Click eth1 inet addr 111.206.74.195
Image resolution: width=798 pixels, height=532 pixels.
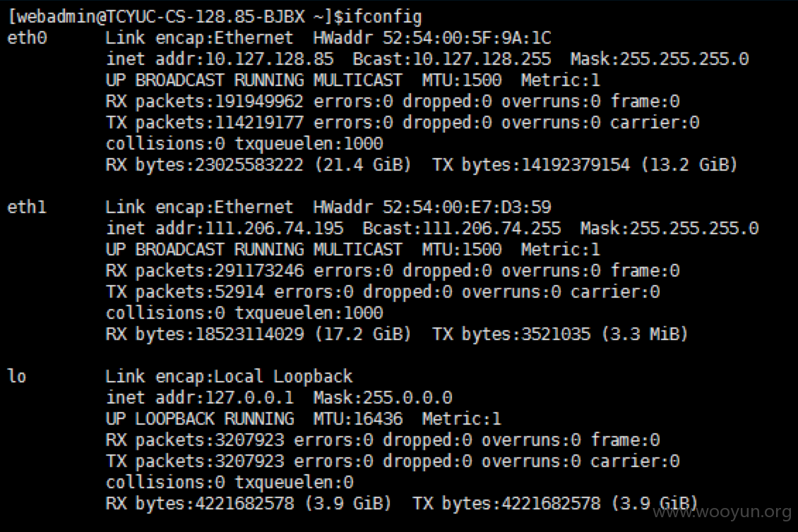[x=225, y=229]
